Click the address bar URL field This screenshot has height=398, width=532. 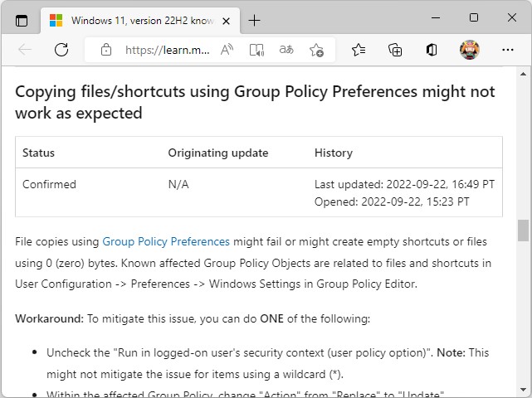coord(166,50)
